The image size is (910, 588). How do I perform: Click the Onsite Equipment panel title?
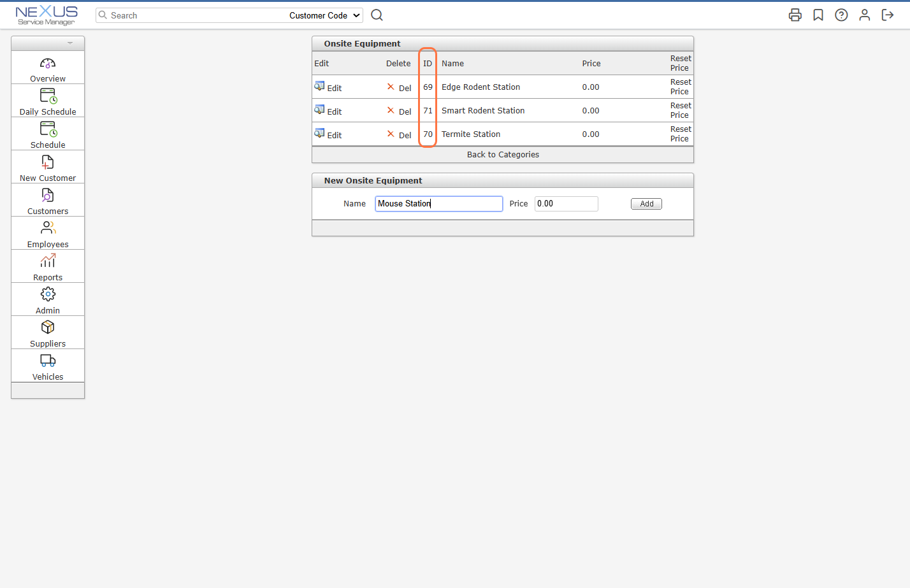362,44
